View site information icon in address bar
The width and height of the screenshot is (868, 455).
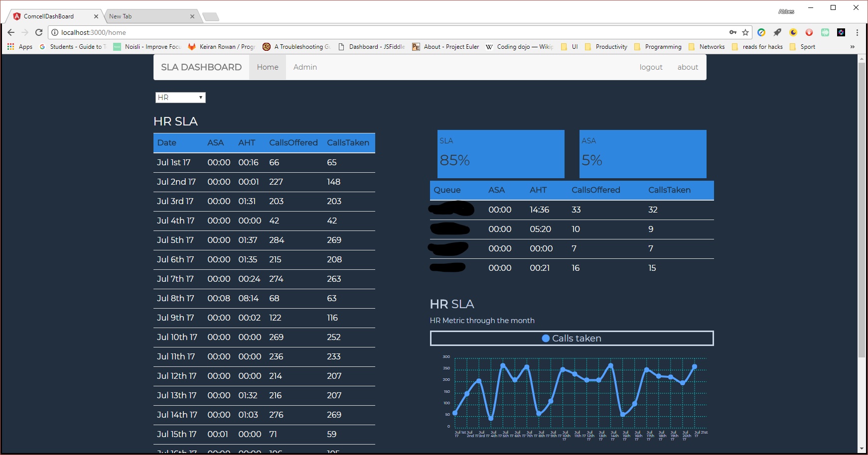pyautogui.click(x=55, y=32)
